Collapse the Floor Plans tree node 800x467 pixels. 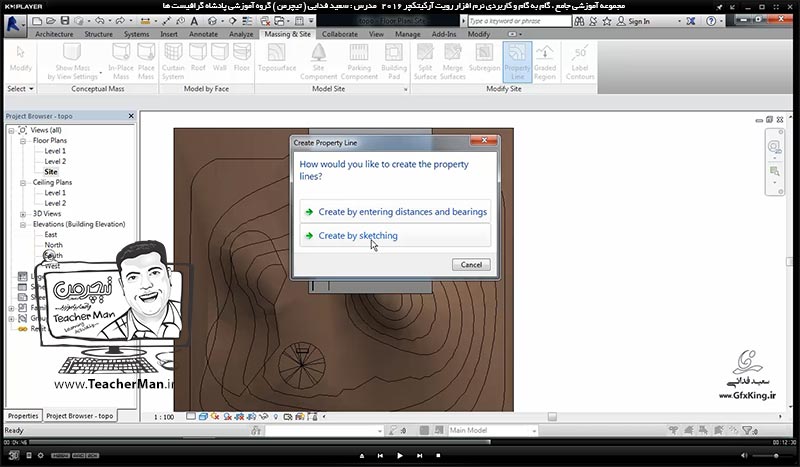click(x=23, y=141)
